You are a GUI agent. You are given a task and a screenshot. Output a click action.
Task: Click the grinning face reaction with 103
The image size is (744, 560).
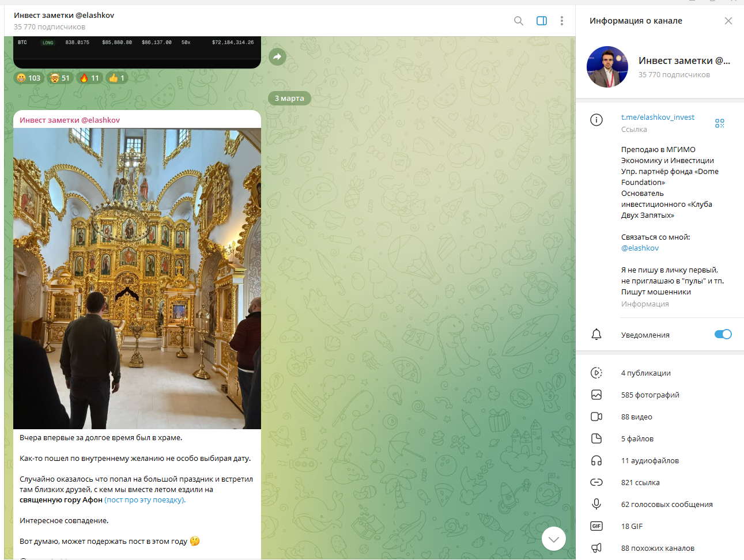click(x=29, y=78)
